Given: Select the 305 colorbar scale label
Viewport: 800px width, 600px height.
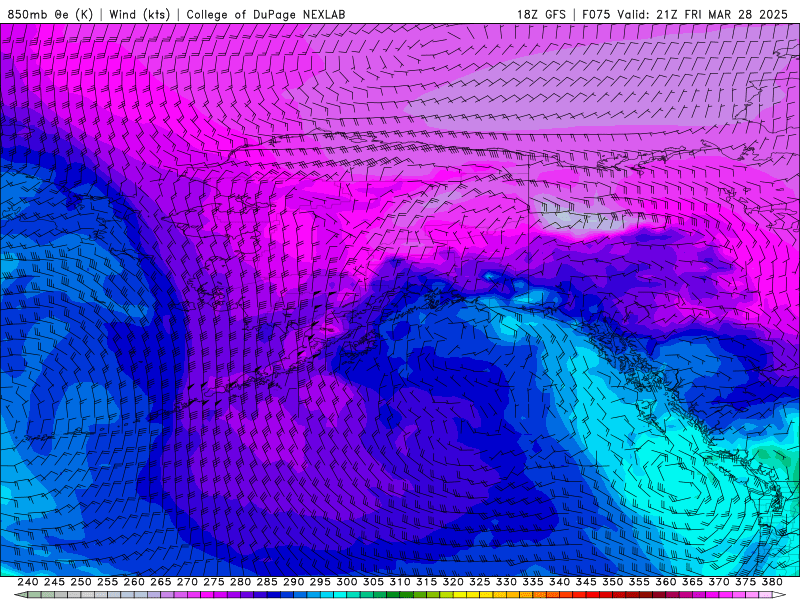Looking at the screenshot, I should [x=373, y=582].
